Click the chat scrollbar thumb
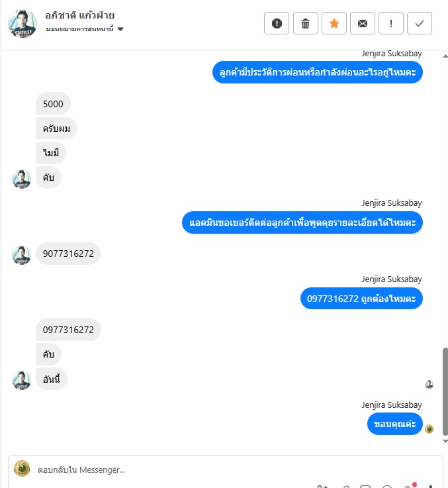This screenshot has width=448, height=488. 445,391
